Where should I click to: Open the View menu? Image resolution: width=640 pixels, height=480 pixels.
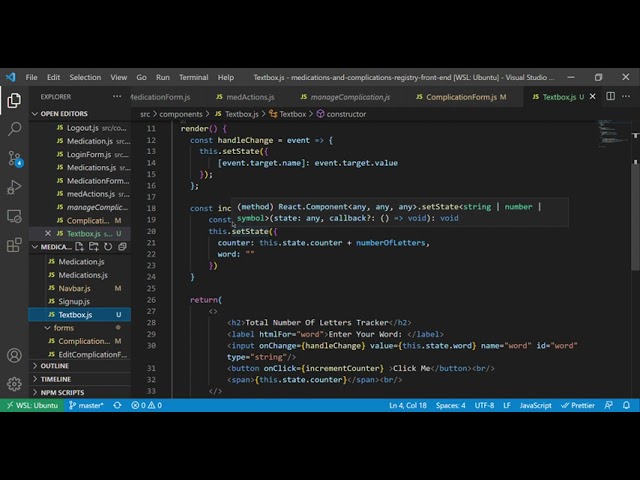click(118, 77)
